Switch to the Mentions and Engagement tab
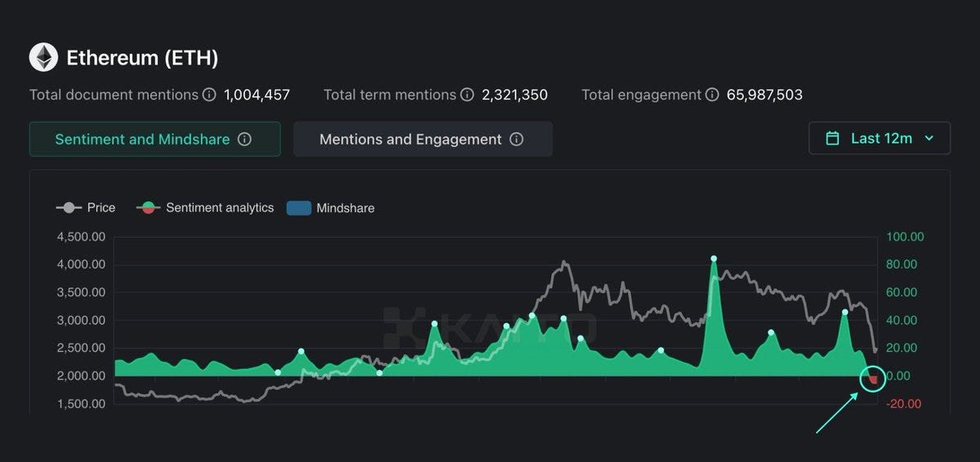 423,139
